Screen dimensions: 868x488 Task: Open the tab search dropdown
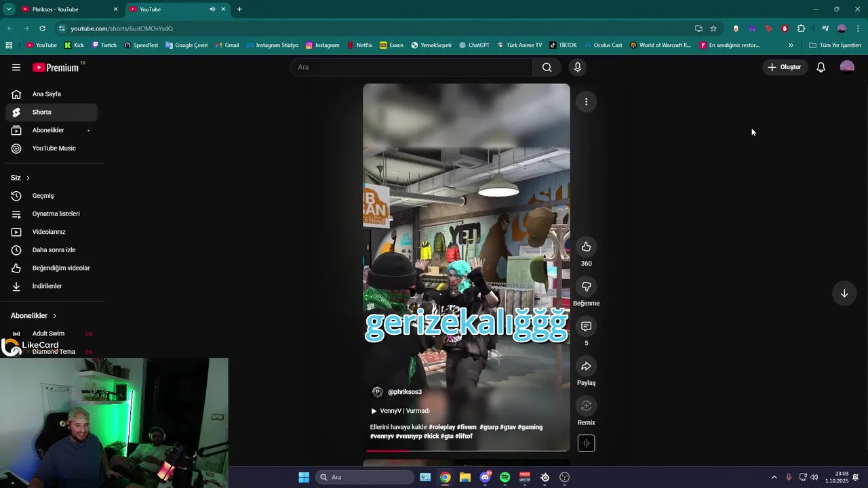tap(9, 9)
